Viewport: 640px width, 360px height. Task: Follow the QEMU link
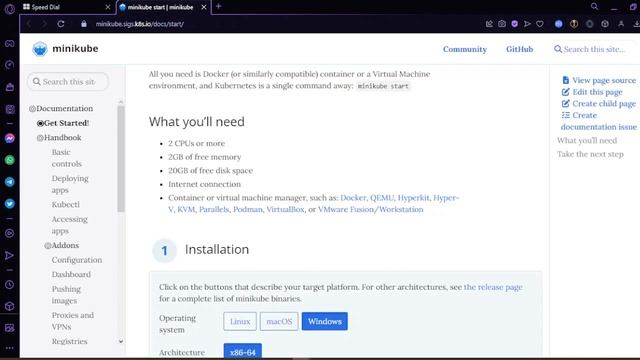[382, 198]
